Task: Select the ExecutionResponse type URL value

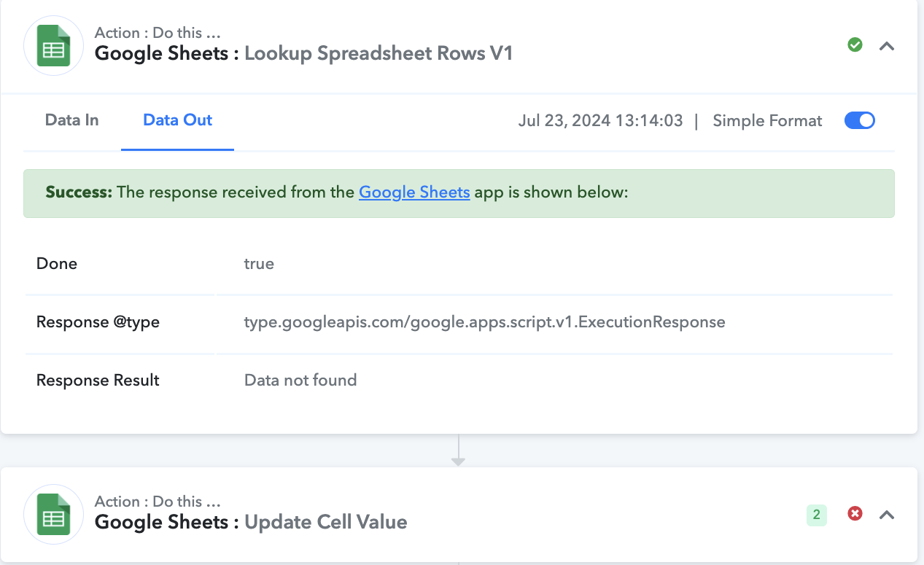Action: tap(484, 322)
